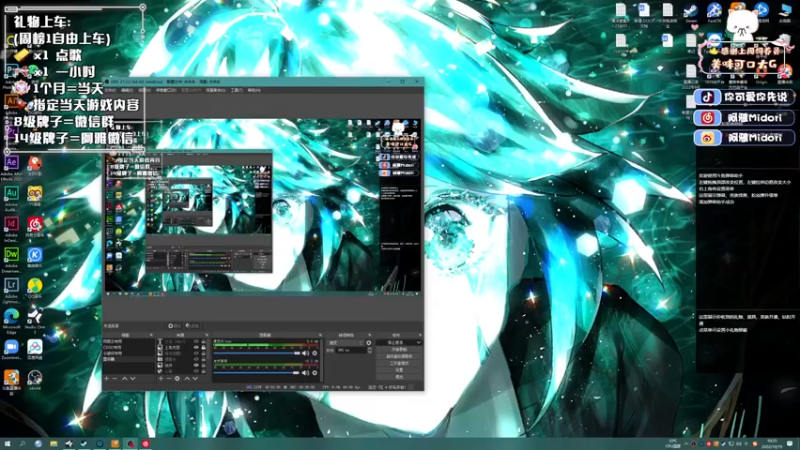Open the first menu in OBS menu bar
The height and width of the screenshot is (450, 800).
point(110,90)
